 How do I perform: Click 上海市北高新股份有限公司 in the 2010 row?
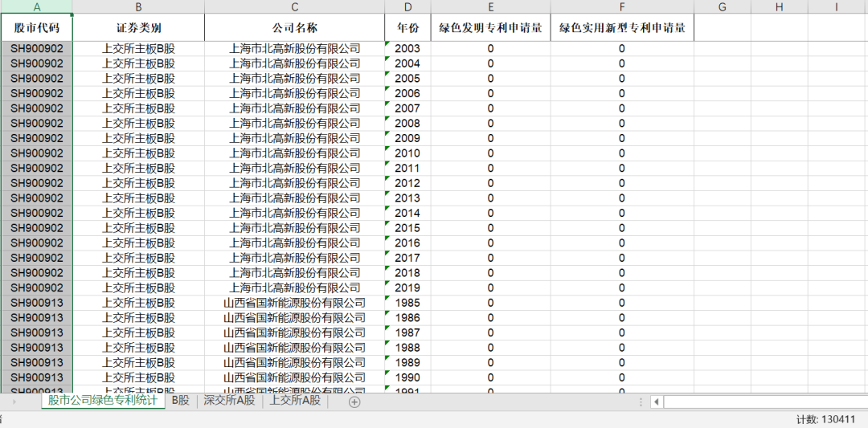tap(294, 153)
